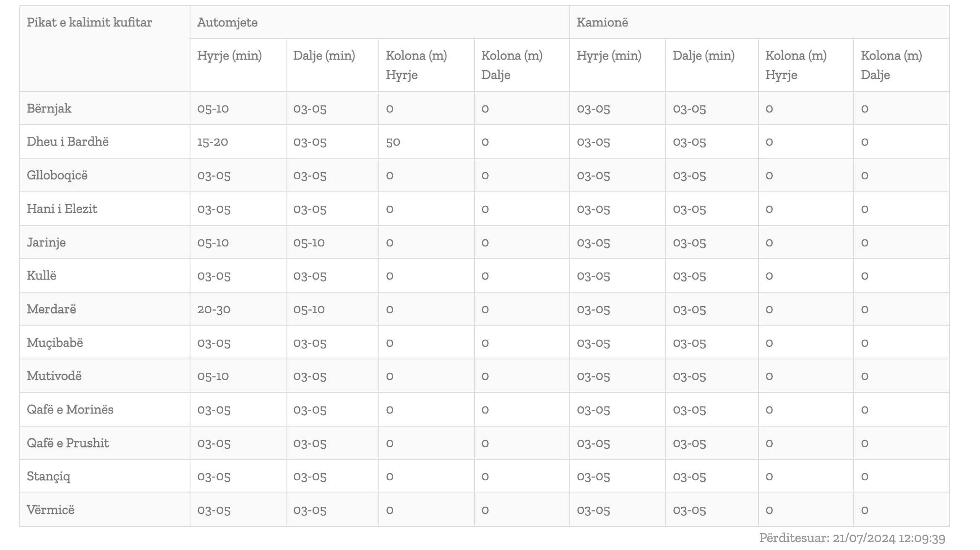Click the Glloboqicë row label
Viewport: 980px width, 550px height.
57,175
